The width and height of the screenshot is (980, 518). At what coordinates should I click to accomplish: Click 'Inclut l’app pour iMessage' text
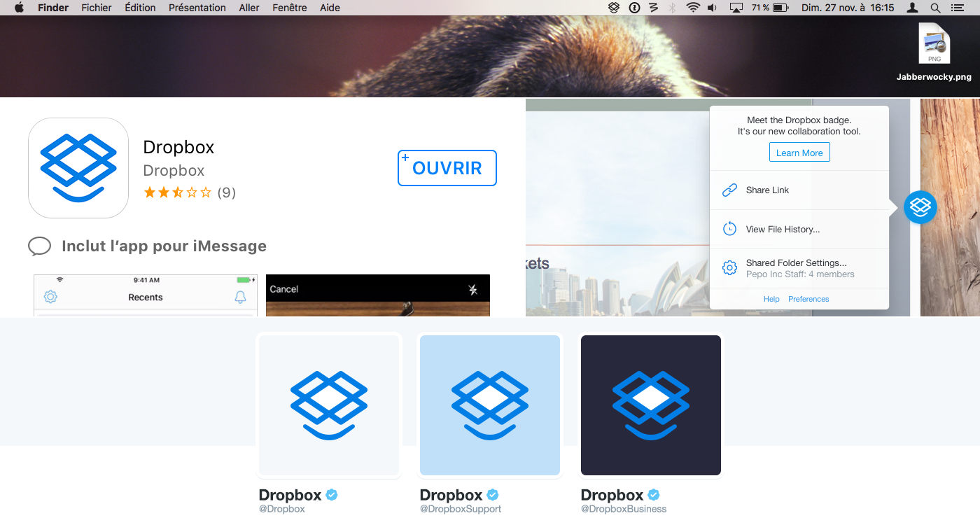click(x=164, y=246)
